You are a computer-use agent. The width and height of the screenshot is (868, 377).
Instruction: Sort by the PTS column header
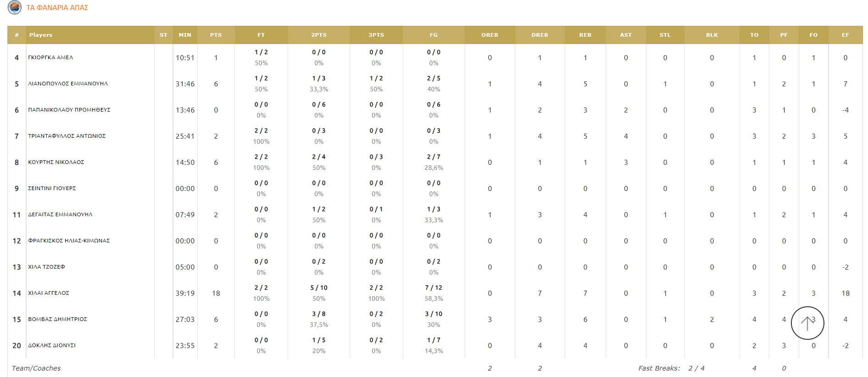click(x=216, y=35)
